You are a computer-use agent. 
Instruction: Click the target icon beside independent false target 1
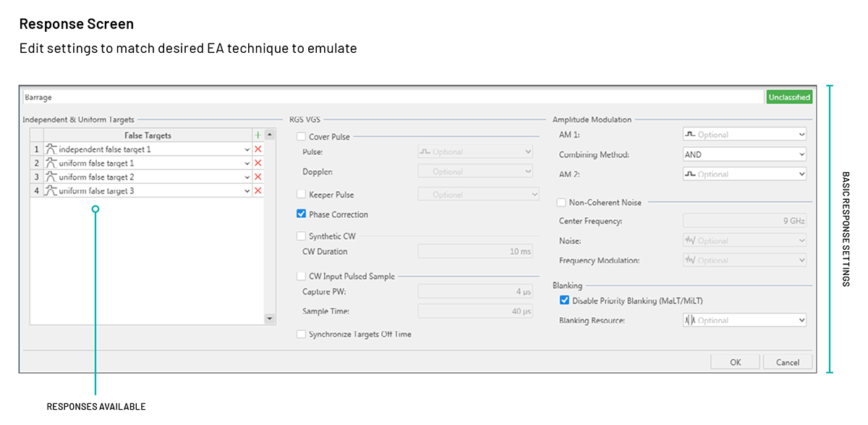[x=51, y=149]
